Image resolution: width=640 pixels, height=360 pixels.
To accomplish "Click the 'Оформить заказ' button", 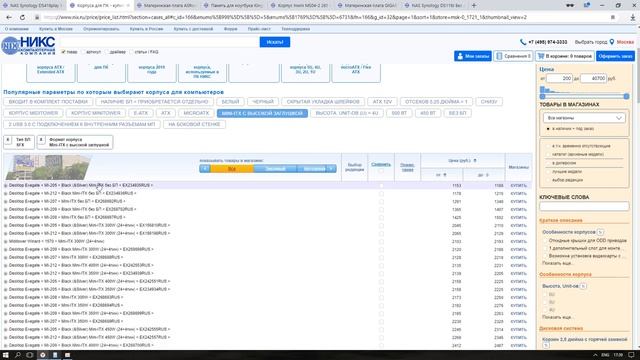I will [x=616, y=56].
